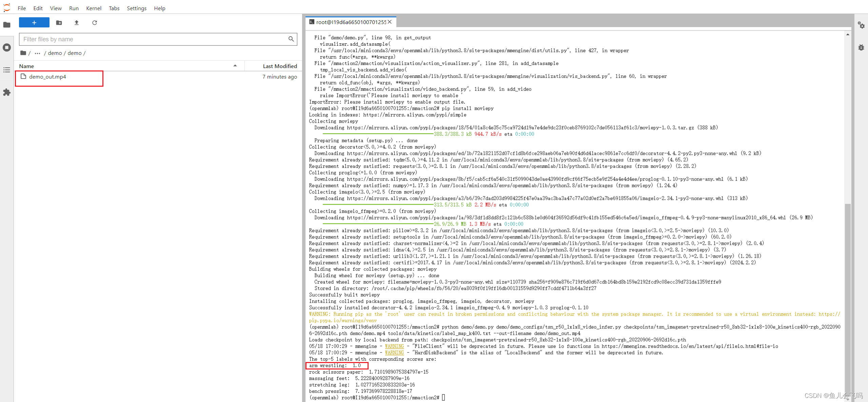Click the Upload Files icon
The width and height of the screenshot is (868, 402).
tap(77, 23)
